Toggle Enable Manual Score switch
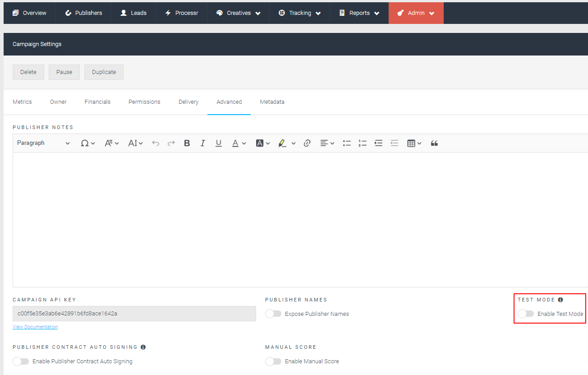This screenshot has height=375, width=588. point(273,361)
